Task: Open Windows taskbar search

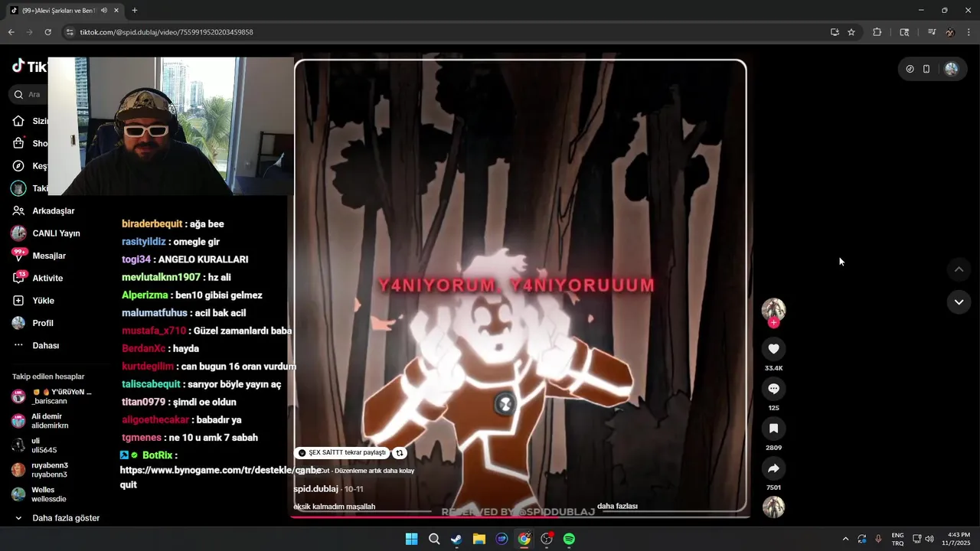Action: point(434,539)
